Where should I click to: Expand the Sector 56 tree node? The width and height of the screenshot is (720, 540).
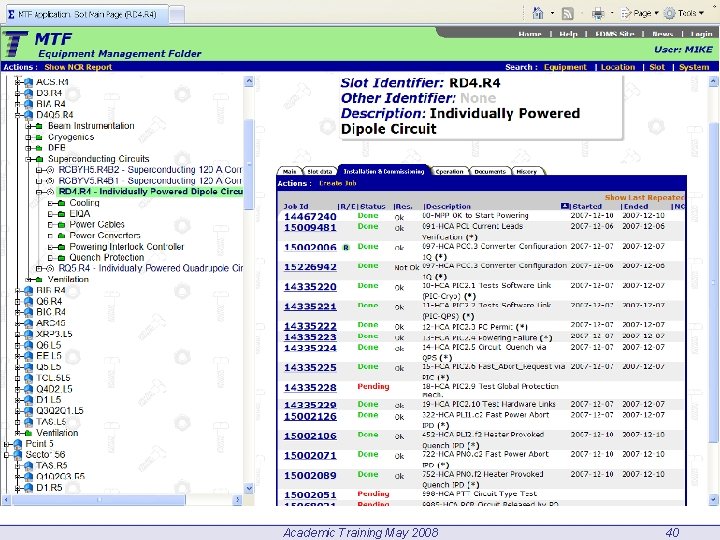pos(6,455)
